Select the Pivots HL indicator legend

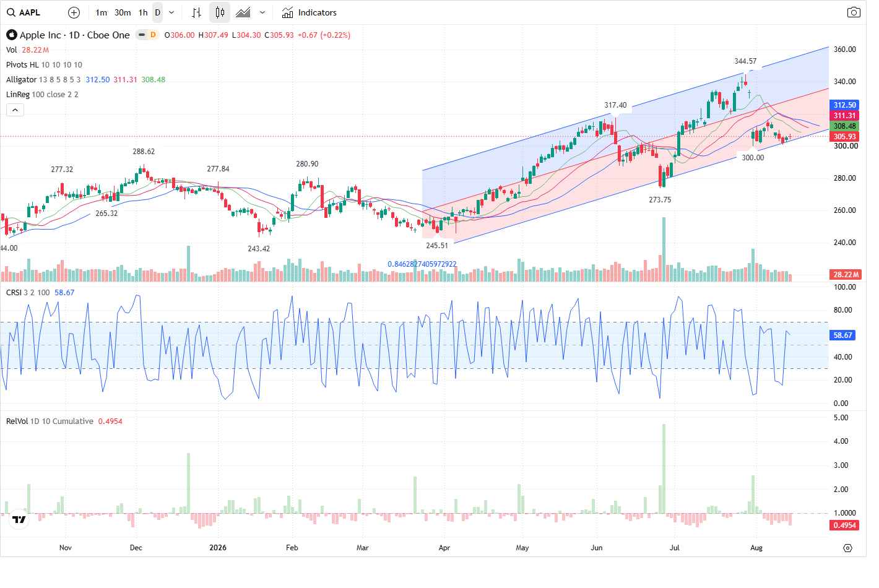click(x=22, y=65)
